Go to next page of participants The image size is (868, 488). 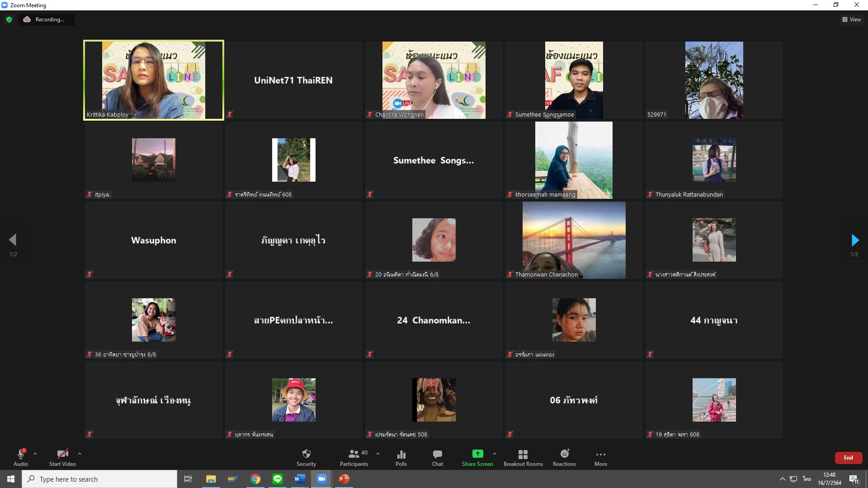click(x=854, y=240)
